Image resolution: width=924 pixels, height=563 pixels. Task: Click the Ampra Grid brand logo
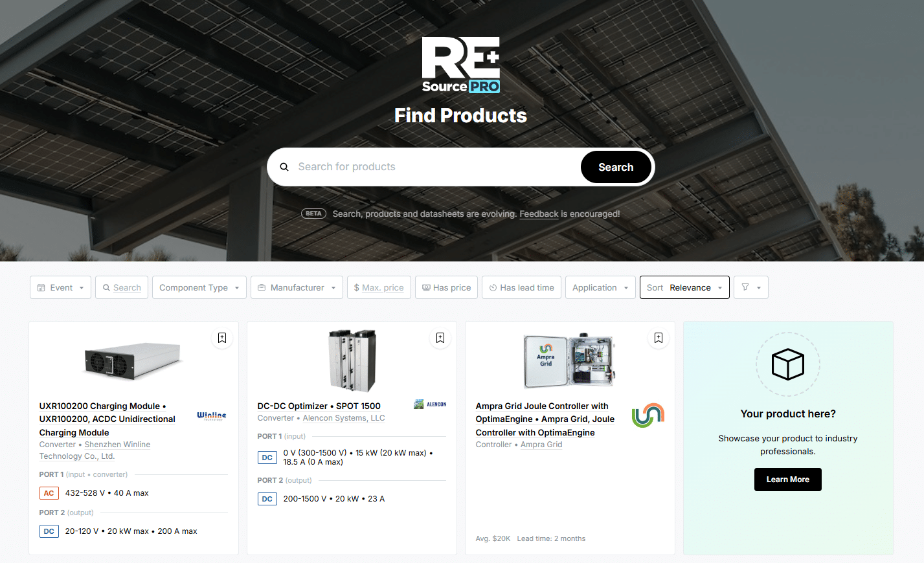click(x=648, y=415)
